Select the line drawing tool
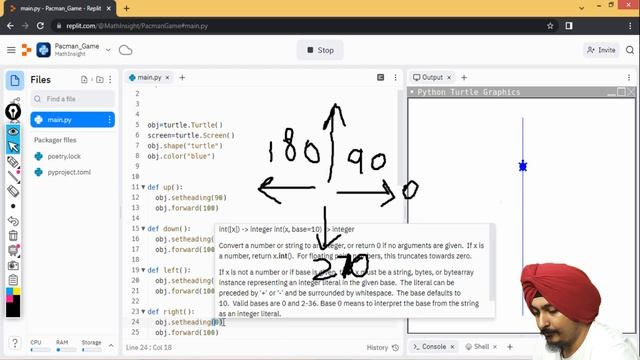The height and width of the screenshot is (360, 640). pyautogui.click(x=13, y=176)
